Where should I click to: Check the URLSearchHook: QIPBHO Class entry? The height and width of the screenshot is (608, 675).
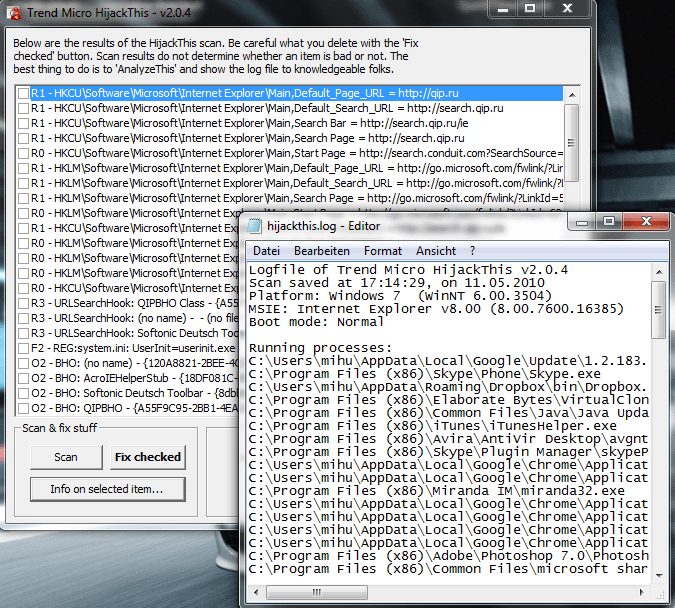click(24, 304)
